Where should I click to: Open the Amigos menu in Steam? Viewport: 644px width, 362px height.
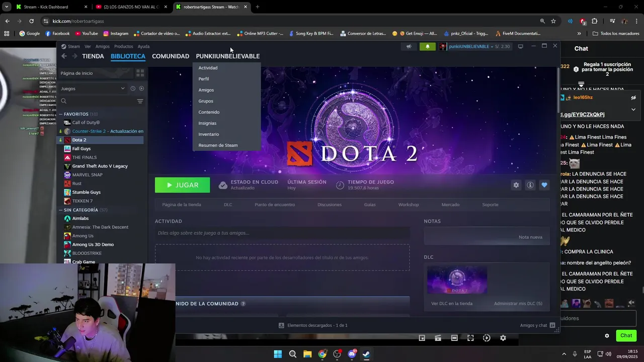pos(103,46)
